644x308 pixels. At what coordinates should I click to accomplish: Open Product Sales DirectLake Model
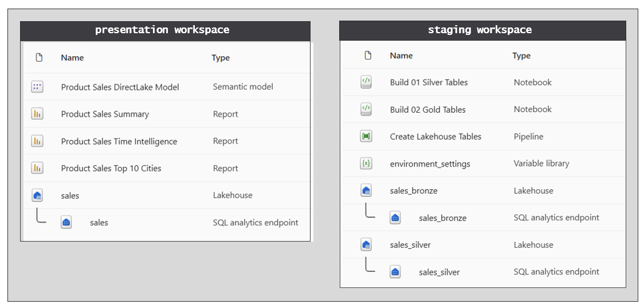[120, 87]
